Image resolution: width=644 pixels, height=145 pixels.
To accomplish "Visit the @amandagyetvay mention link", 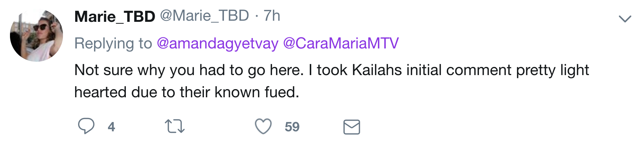I will point(218,44).
